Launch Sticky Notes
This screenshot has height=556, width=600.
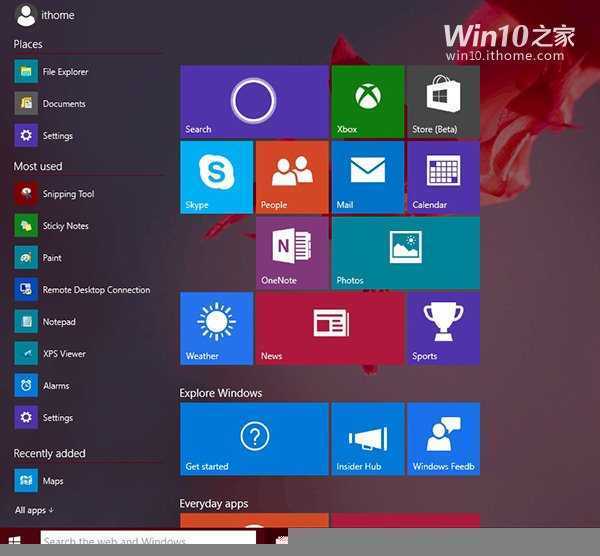51,226
